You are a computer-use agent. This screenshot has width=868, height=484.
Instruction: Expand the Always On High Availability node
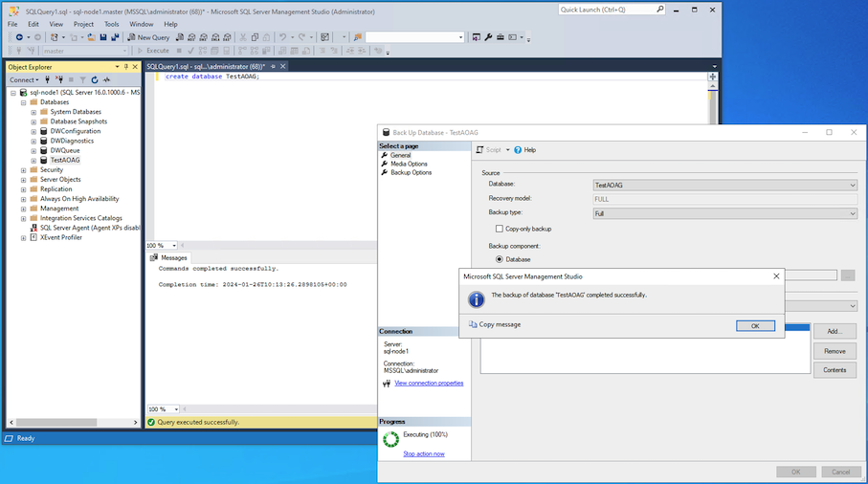click(23, 199)
